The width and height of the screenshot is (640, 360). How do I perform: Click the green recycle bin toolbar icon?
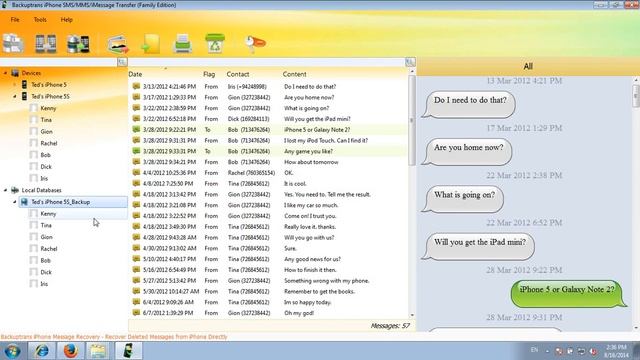click(215, 43)
